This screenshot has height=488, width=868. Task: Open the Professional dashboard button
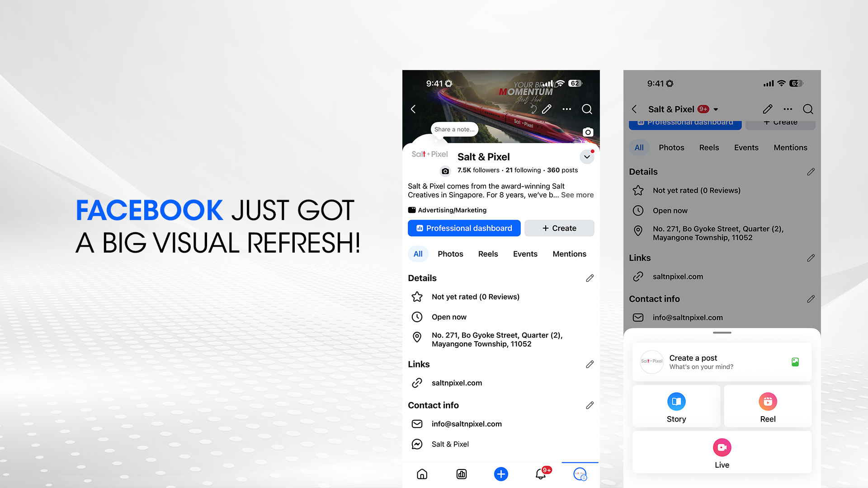point(464,228)
